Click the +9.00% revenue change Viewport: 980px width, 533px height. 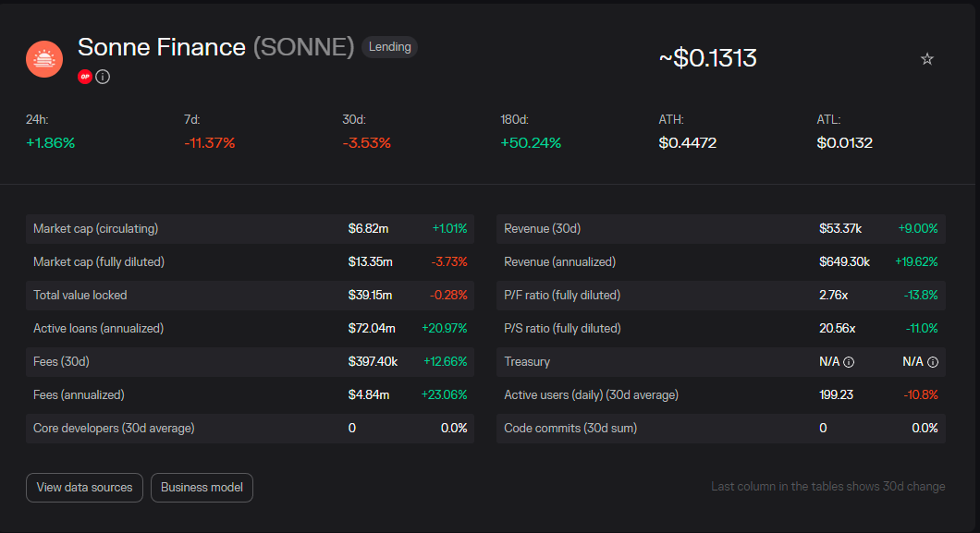pyautogui.click(x=918, y=228)
